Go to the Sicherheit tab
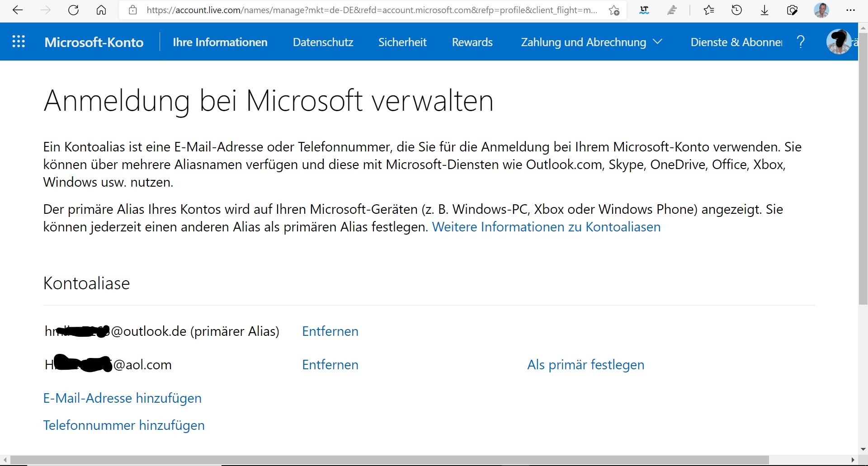The height and width of the screenshot is (466, 868). [x=402, y=42]
